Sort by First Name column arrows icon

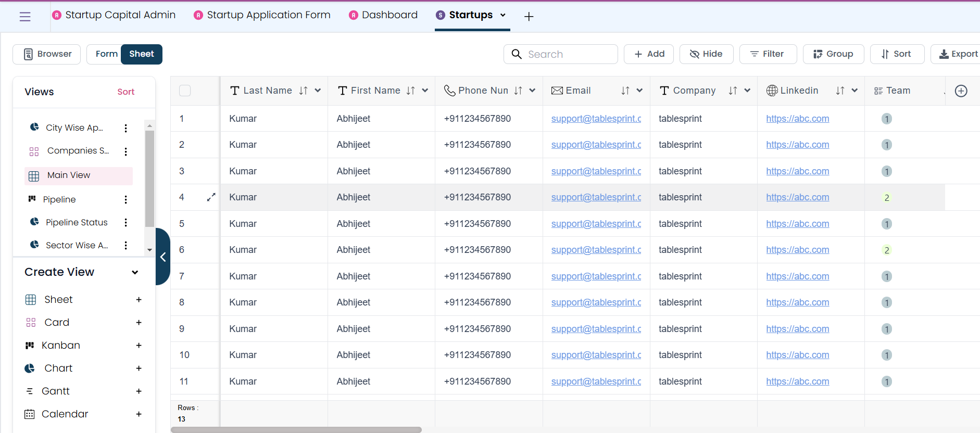411,91
